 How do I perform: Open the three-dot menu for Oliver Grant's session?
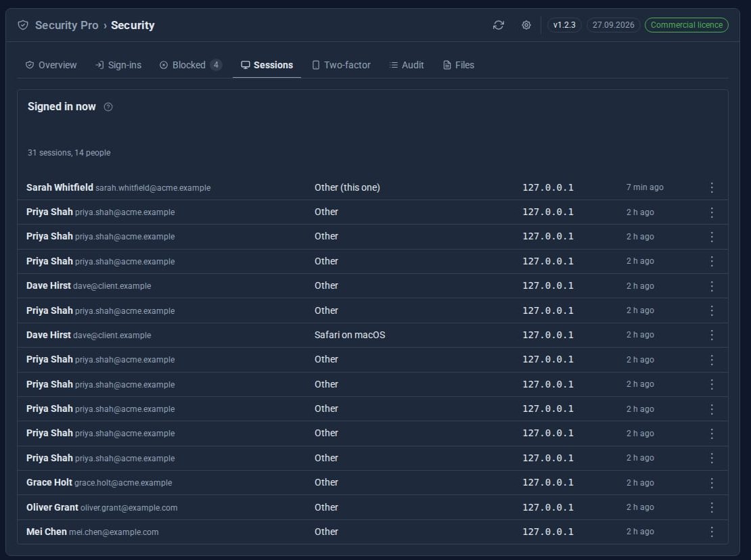tap(712, 507)
